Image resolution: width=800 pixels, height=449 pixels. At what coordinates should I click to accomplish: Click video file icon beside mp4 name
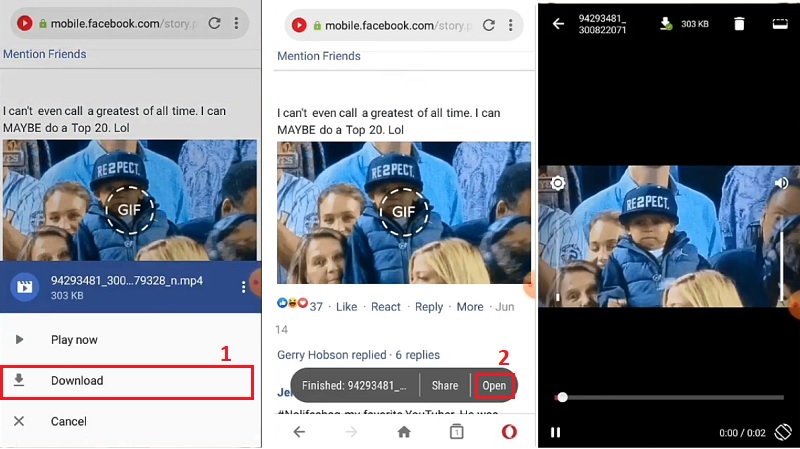[24, 287]
